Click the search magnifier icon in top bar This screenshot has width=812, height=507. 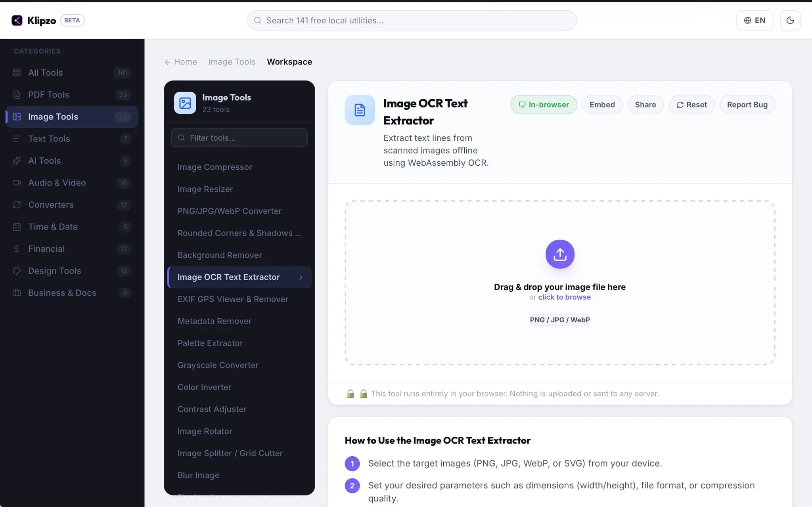pyautogui.click(x=258, y=20)
